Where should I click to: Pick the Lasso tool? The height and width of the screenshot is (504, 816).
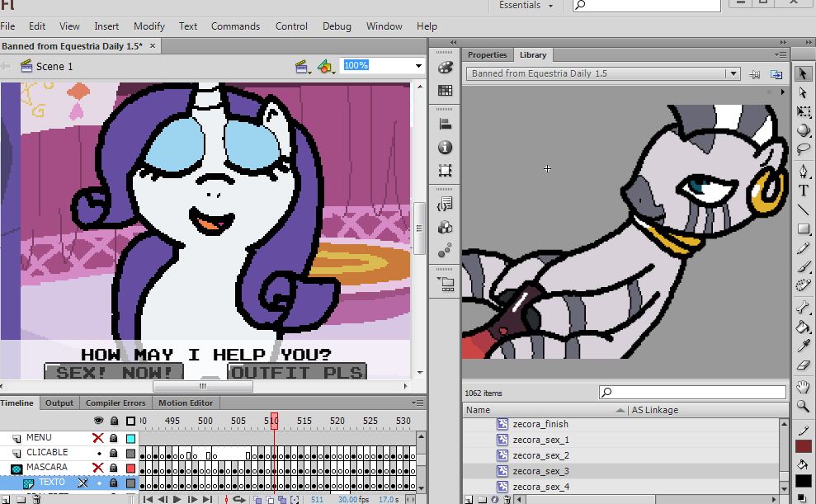click(x=803, y=149)
